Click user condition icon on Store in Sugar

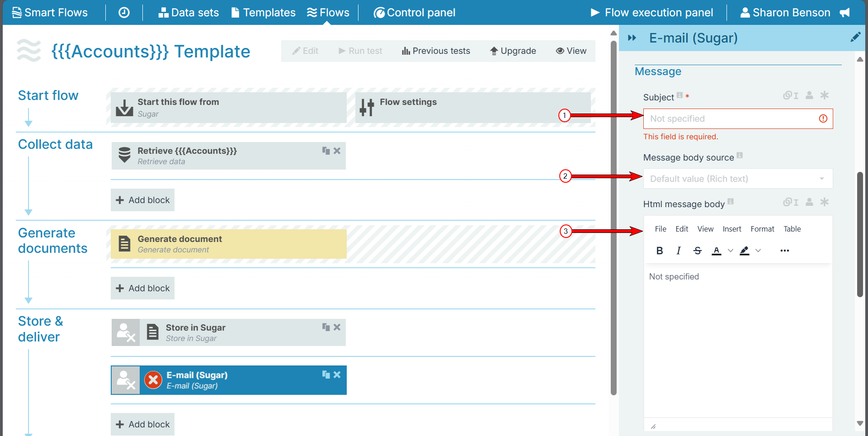126,332
